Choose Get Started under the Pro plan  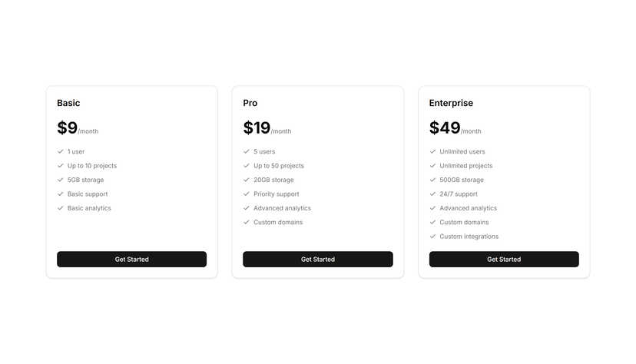(x=317, y=259)
